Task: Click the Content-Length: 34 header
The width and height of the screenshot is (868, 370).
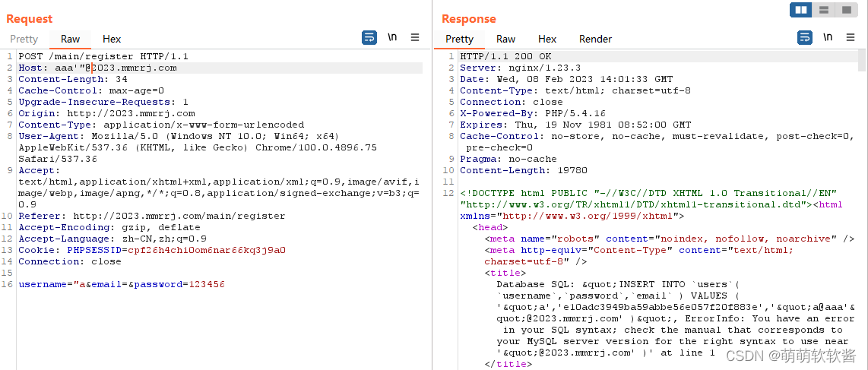Action: [73, 79]
